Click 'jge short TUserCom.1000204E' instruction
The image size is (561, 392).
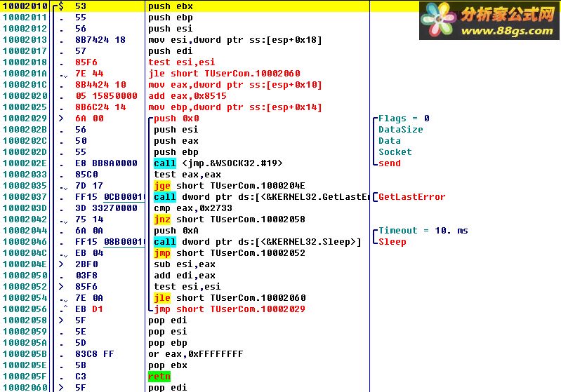coord(230,186)
